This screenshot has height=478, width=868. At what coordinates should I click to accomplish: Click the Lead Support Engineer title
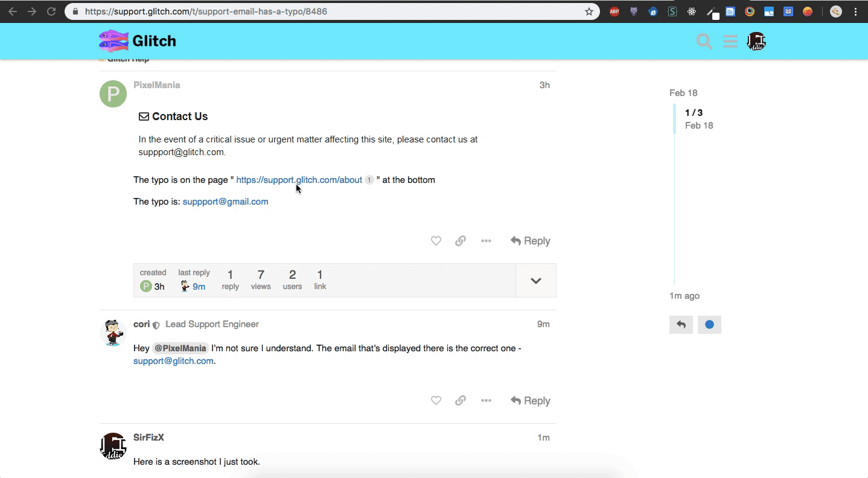tap(212, 324)
